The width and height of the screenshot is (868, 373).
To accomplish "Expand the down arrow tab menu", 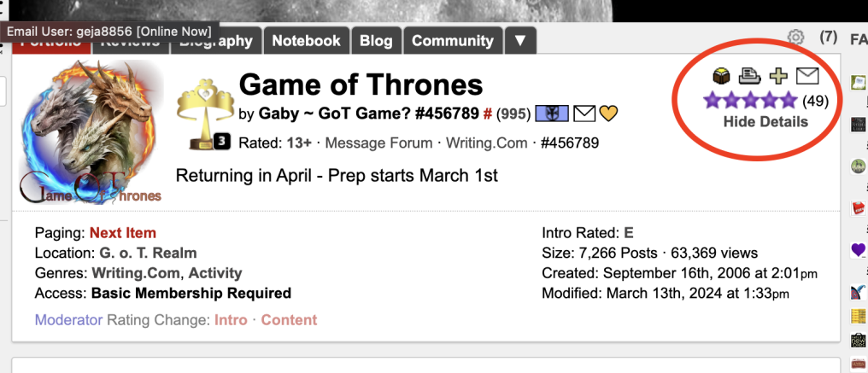I will click(519, 40).
